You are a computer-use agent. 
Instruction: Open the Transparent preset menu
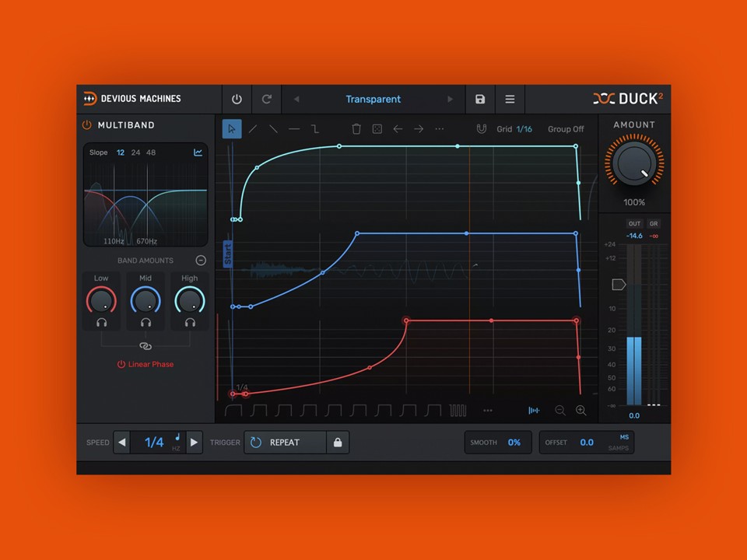click(373, 99)
